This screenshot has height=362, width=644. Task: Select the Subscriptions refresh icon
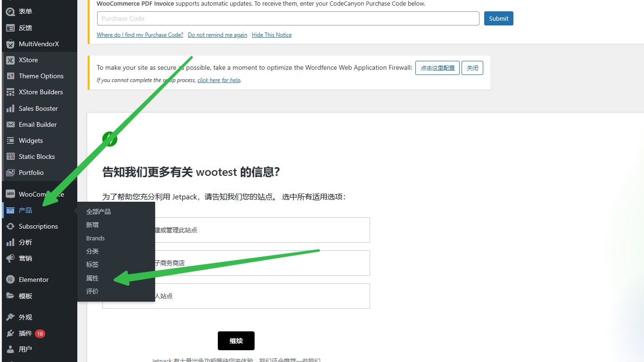10,226
